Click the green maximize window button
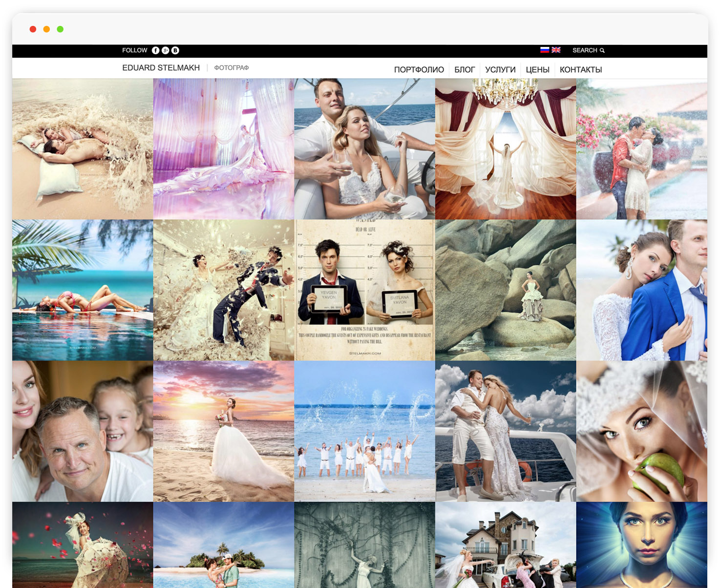721x588 pixels. (60, 29)
